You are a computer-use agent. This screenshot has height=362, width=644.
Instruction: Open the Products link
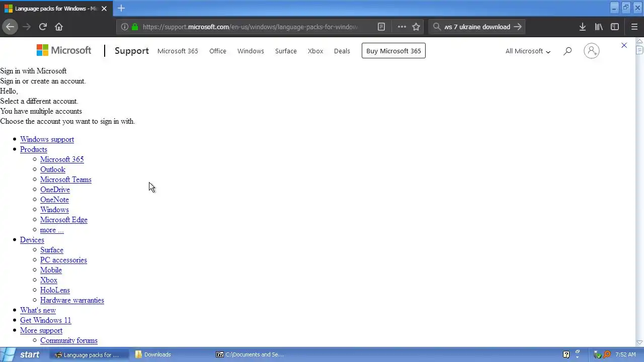click(34, 149)
